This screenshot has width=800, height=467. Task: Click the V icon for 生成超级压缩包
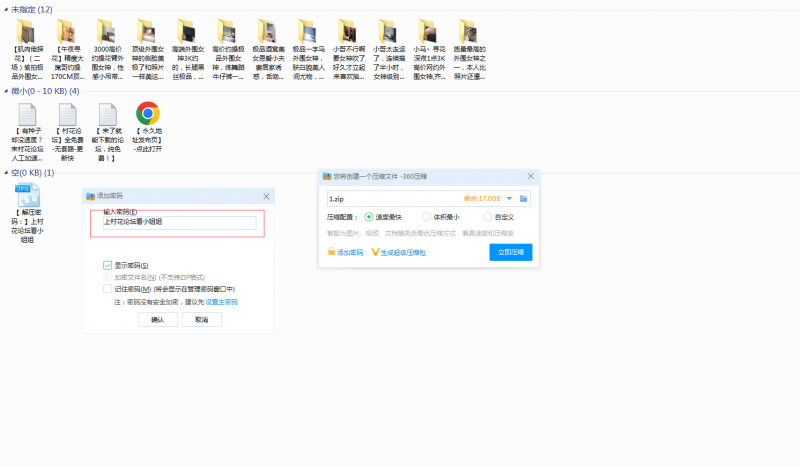click(375, 252)
